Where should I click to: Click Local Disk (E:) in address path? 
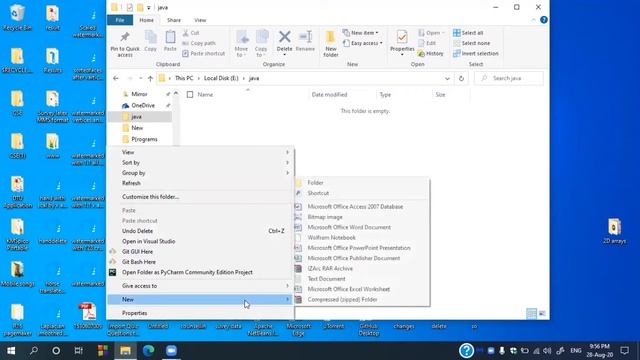pyautogui.click(x=221, y=78)
